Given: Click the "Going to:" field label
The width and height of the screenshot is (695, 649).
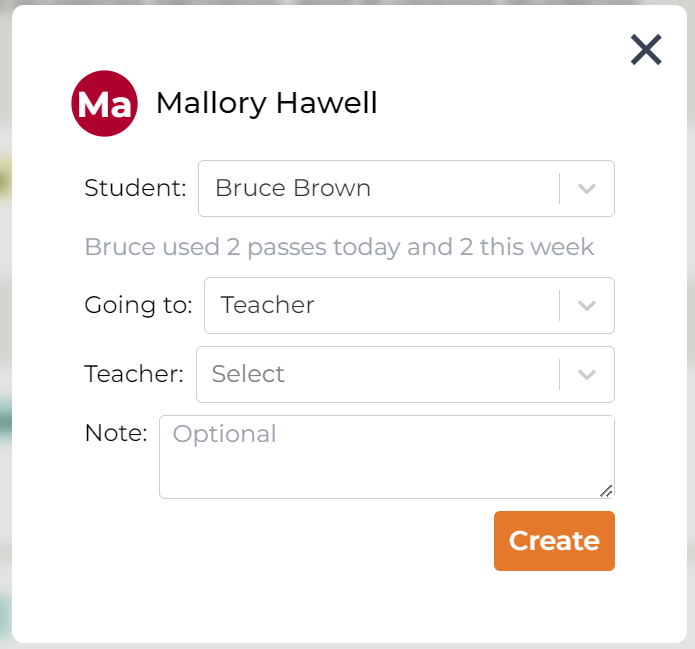Looking at the screenshot, I should [138, 305].
